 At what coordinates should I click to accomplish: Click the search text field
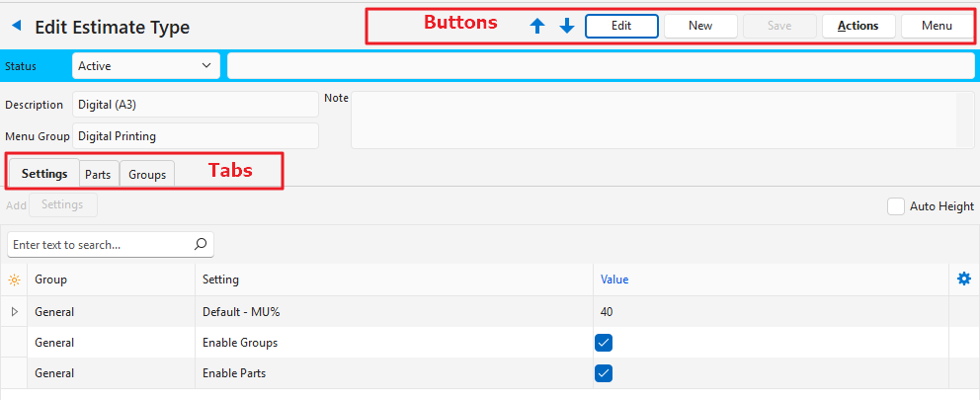click(99, 244)
